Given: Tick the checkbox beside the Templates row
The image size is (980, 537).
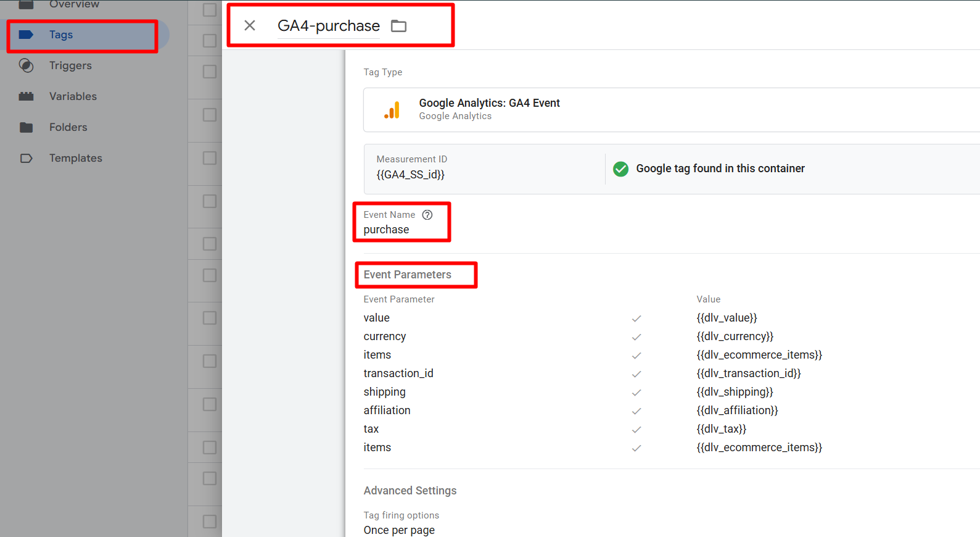Looking at the screenshot, I should [x=210, y=158].
